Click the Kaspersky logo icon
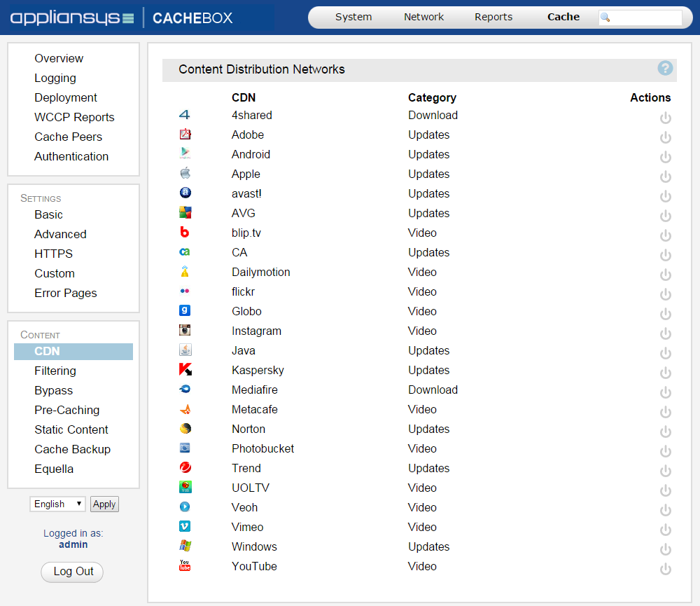 click(185, 369)
